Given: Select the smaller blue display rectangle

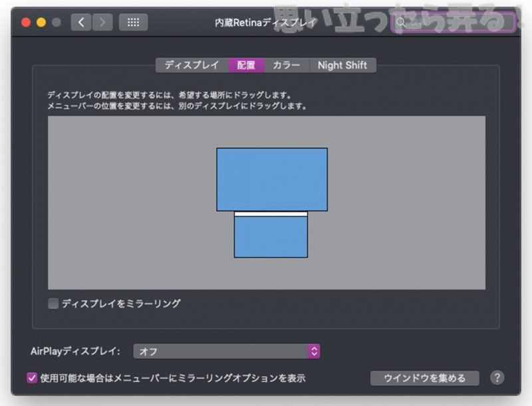Looking at the screenshot, I should coord(271,237).
